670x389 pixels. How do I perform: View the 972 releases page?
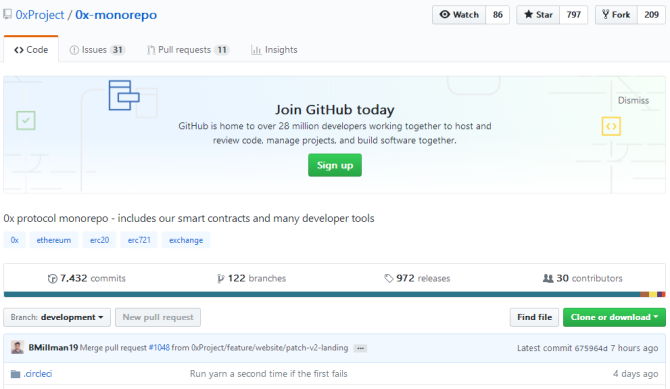[417, 278]
